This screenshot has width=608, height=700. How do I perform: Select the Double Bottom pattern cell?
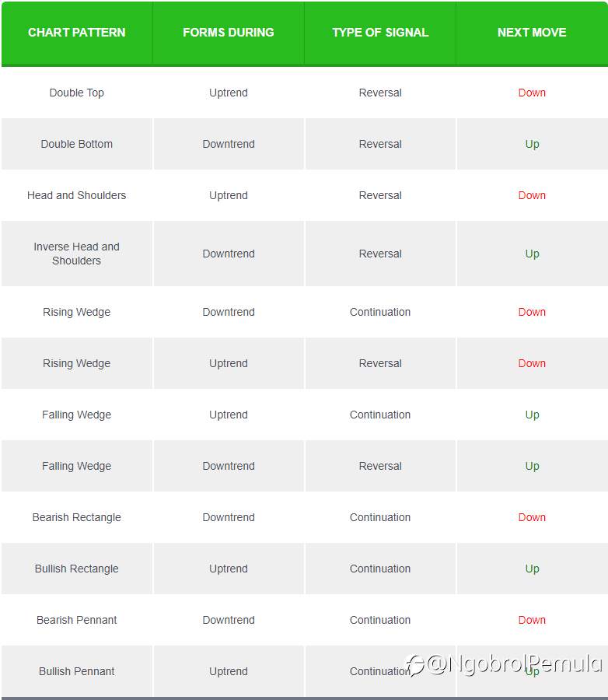(x=76, y=144)
